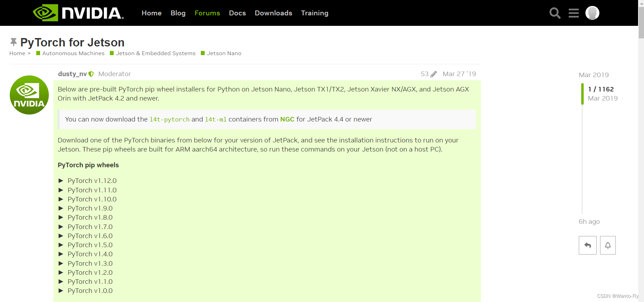This screenshot has height=302, width=644.
Task: Expand PyTorch v1.8.0 details
Action: pyautogui.click(x=85, y=218)
